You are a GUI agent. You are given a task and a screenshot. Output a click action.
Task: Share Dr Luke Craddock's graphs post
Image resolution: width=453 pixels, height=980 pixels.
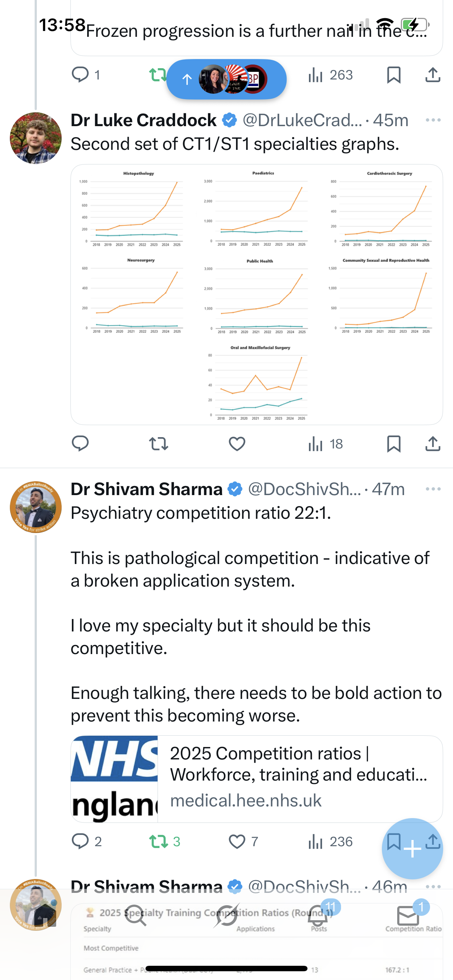(x=433, y=444)
